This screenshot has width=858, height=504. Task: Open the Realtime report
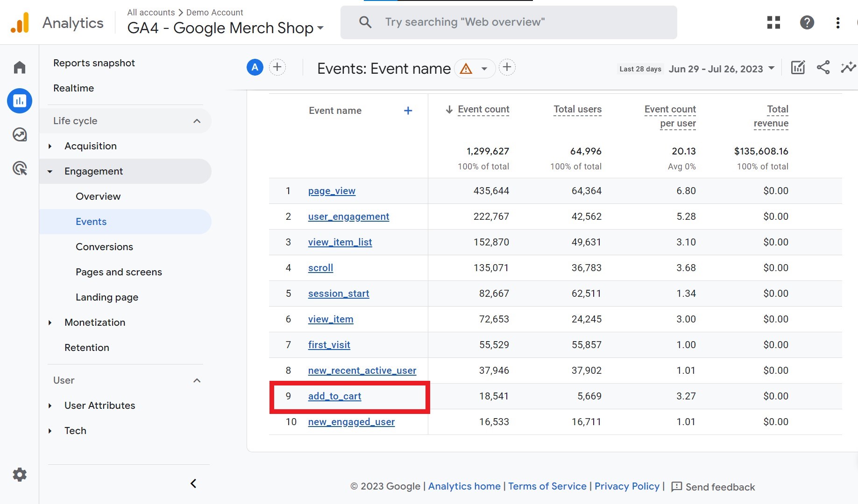[x=73, y=88]
